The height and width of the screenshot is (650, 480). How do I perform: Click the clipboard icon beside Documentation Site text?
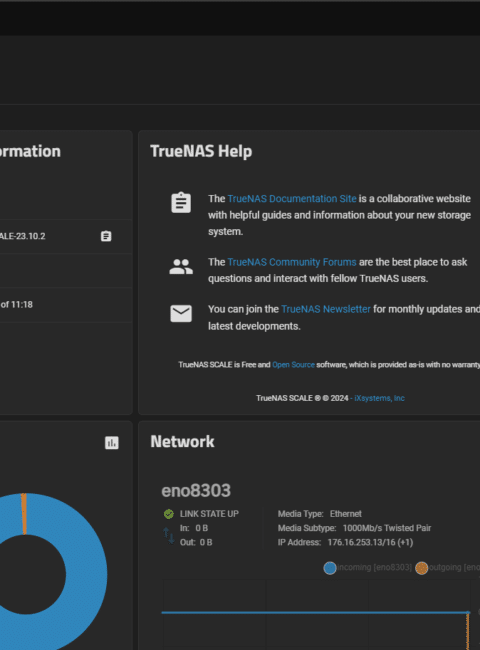point(181,203)
